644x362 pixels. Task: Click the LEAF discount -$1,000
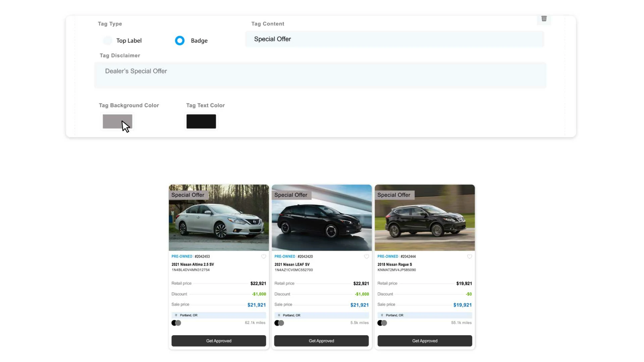click(x=362, y=294)
